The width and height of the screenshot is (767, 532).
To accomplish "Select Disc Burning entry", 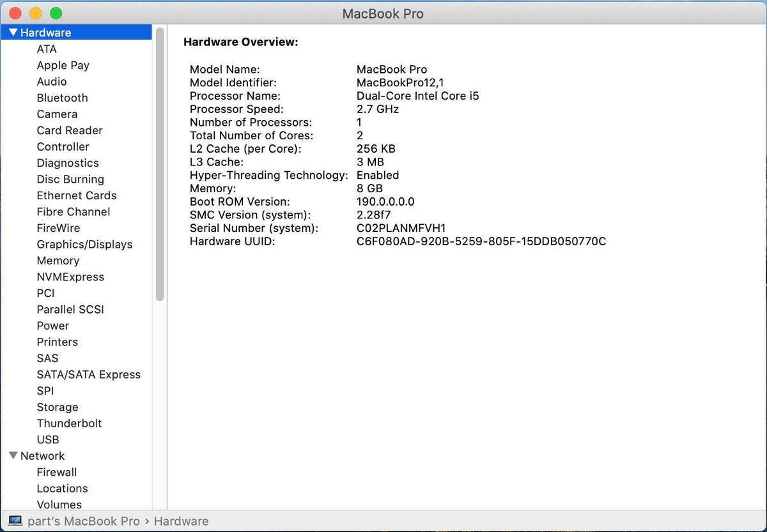I will [70, 179].
